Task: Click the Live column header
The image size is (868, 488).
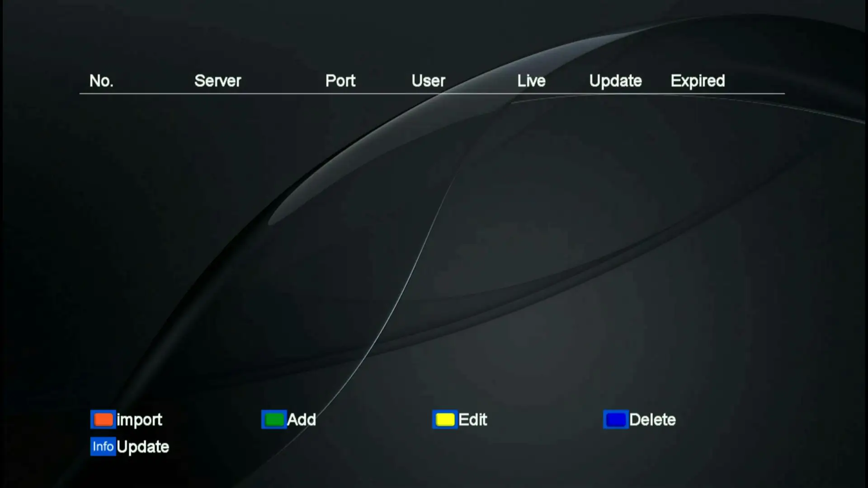Action: click(x=532, y=81)
